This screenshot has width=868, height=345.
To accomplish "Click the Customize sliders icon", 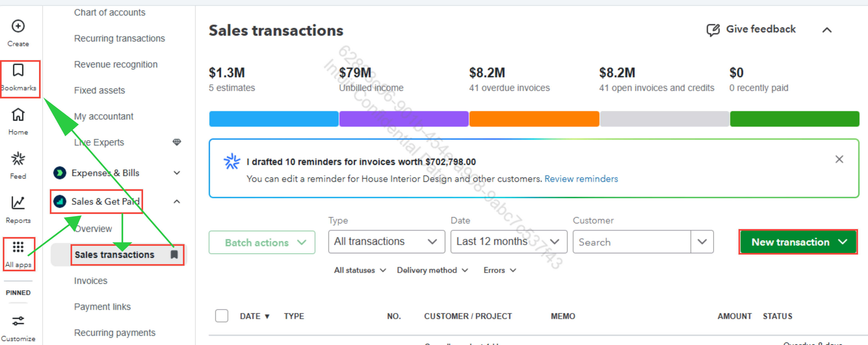I will 18,321.
